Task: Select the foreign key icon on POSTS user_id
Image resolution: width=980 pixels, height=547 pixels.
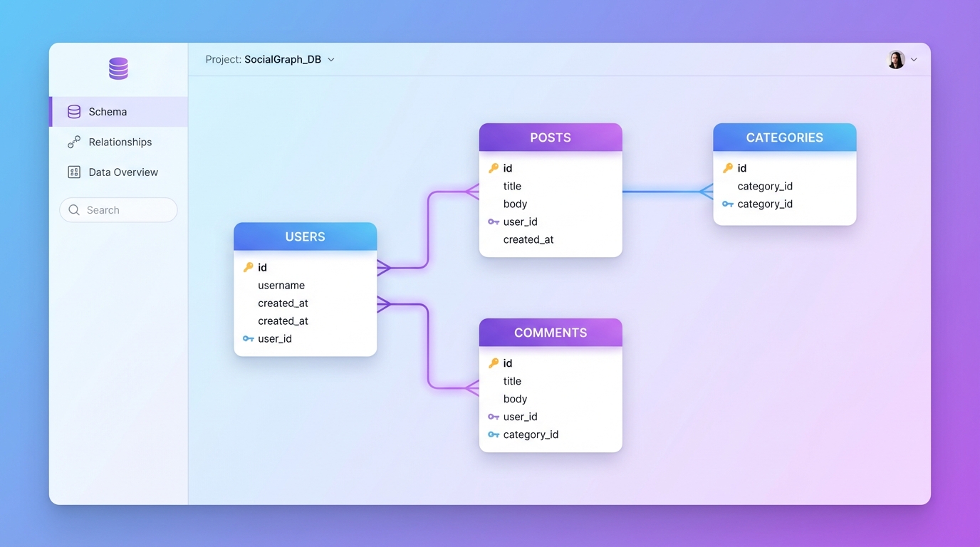Action: tap(493, 222)
